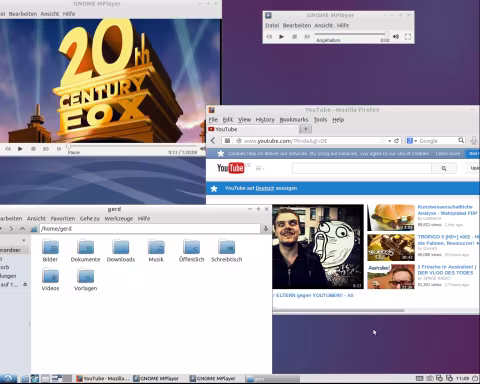The width and height of the screenshot is (480, 384).
Task: Expand the YouTube guide menu beside the logo
Action: pos(260,168)
